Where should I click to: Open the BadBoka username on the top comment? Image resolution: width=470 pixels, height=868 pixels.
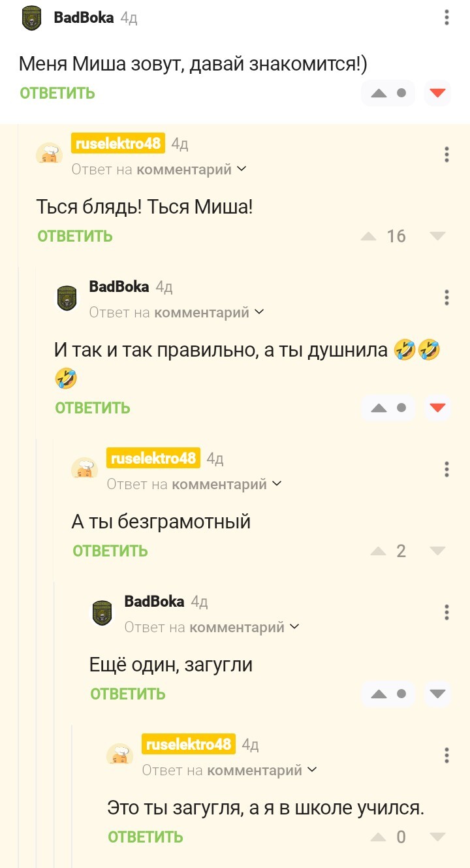coord(84,18)
